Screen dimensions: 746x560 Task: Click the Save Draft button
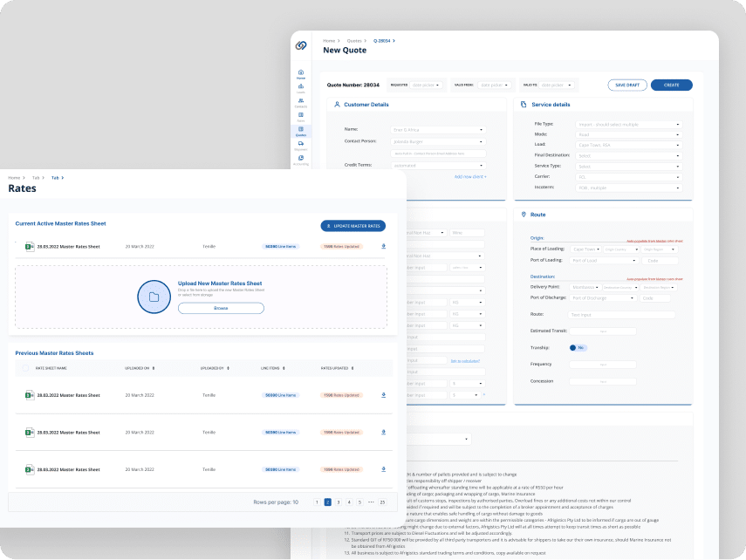626,85
